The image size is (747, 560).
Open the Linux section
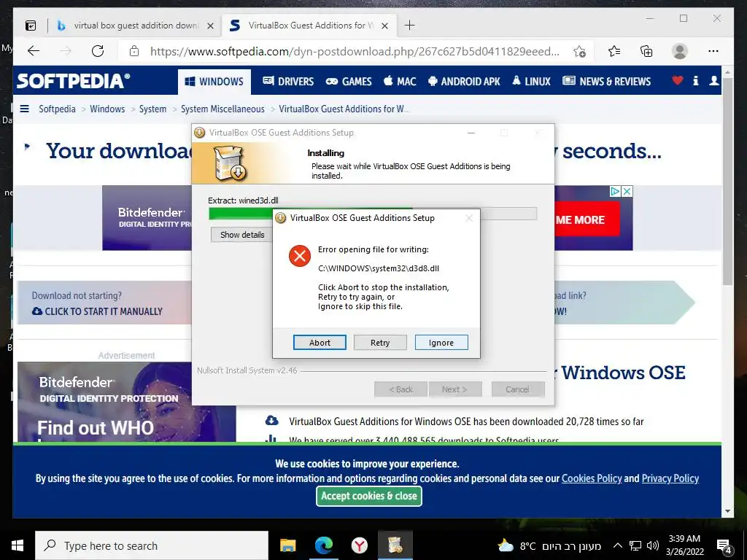click(x=531, y=82)
